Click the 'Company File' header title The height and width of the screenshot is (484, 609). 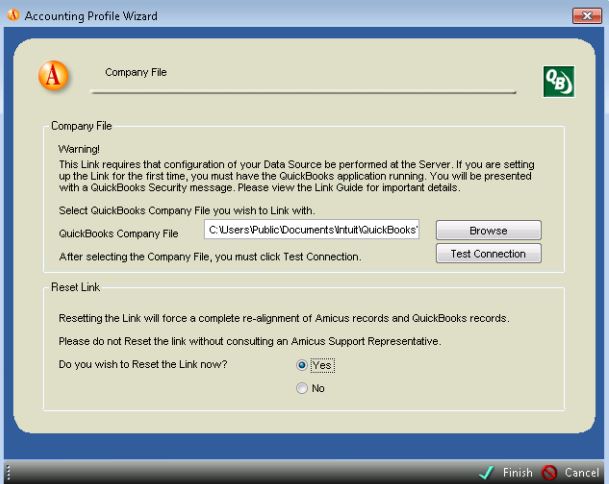136,72
